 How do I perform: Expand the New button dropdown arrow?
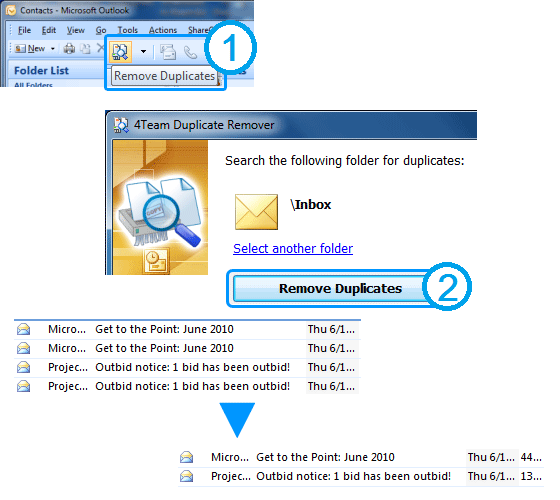(x=52, y=49)
